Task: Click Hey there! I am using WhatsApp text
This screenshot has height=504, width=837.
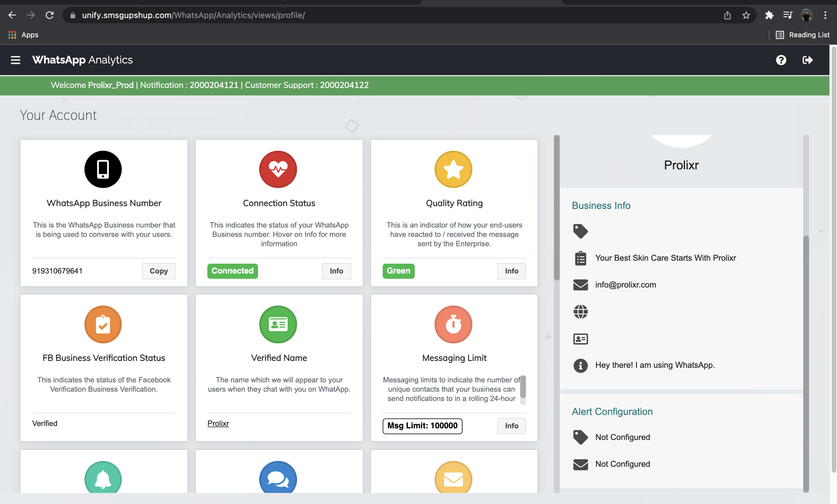Action: [655, 365]
